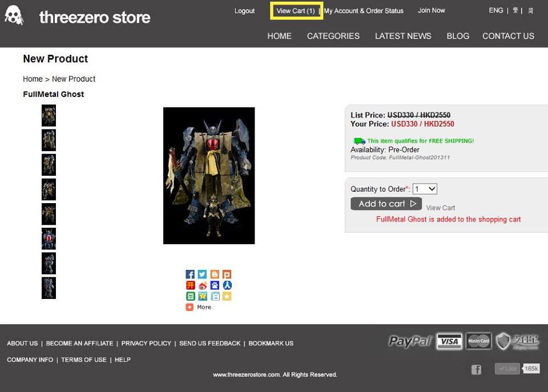Open CATEGORIES menu item
This screenshot has width=548, height=392.
[333, 36]
